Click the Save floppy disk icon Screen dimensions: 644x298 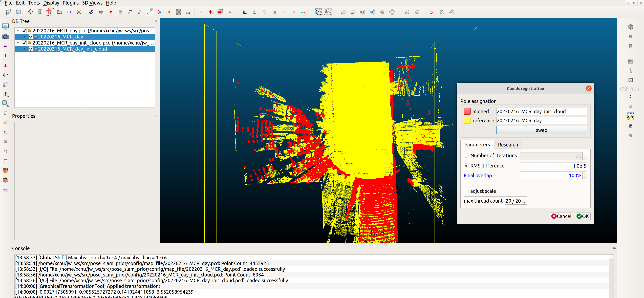(18, 12)
